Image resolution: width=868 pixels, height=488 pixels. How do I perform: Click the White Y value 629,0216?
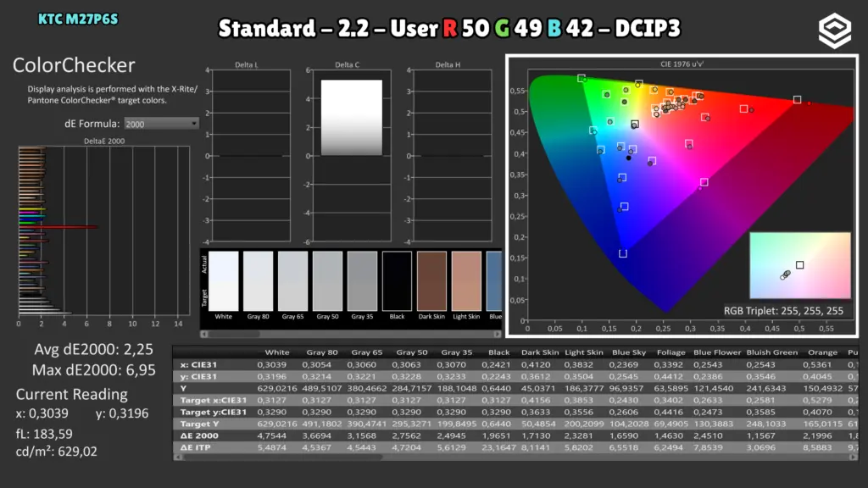point(277,388)
